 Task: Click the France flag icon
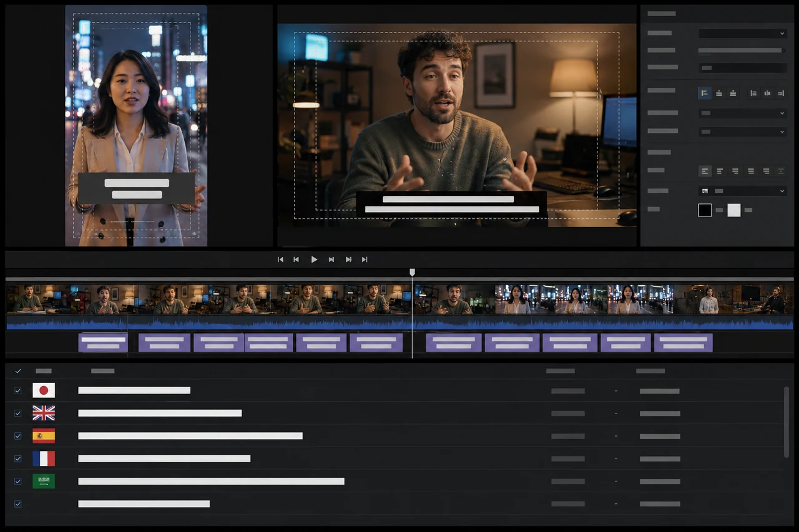(x=44, y=458)
